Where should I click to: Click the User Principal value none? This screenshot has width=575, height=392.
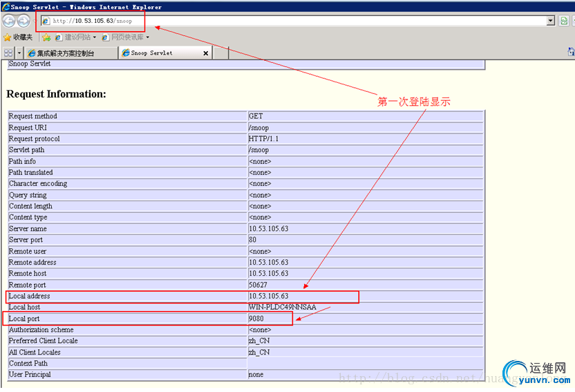pos(256,375)
